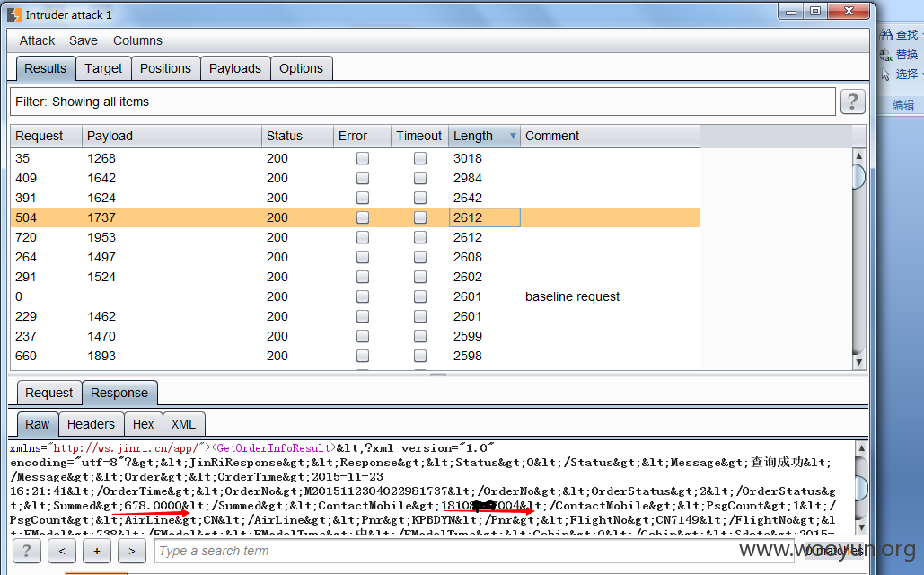Switch to the Options tab
The image size is (924, 575).
pos(301,68)
